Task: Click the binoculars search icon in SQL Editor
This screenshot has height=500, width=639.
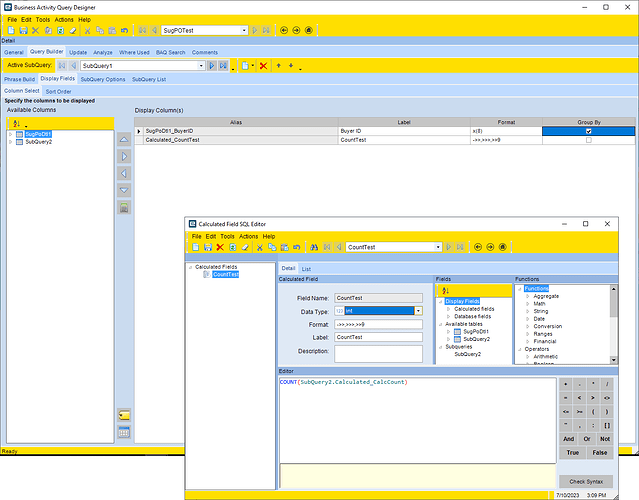Action: coord(314,247)
